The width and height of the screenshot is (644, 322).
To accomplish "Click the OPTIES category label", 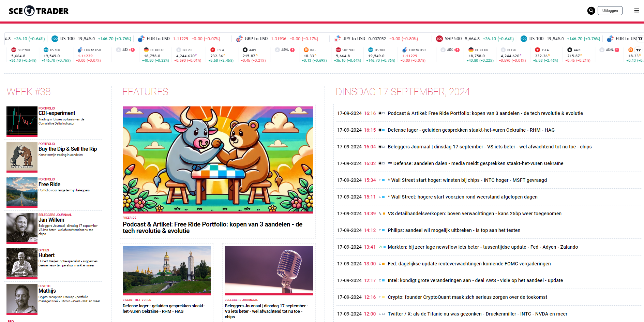I will coord(44,250).
